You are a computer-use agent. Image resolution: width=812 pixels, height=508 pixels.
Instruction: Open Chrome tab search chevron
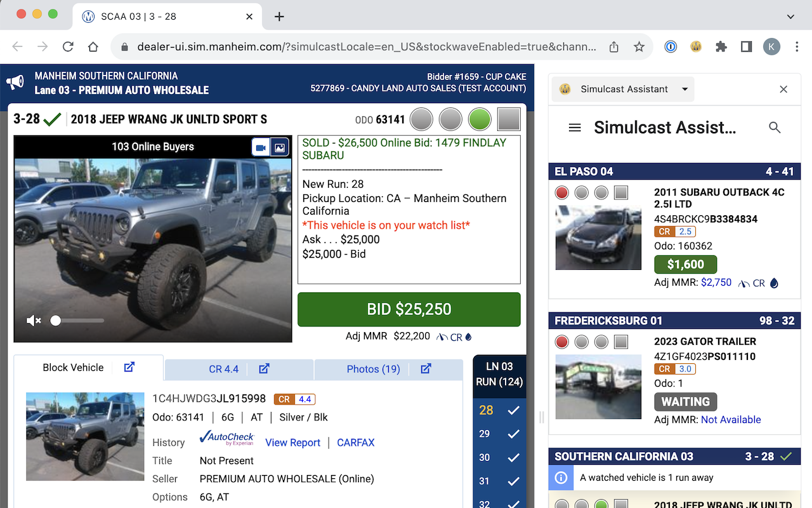click(x=790, y=17)
